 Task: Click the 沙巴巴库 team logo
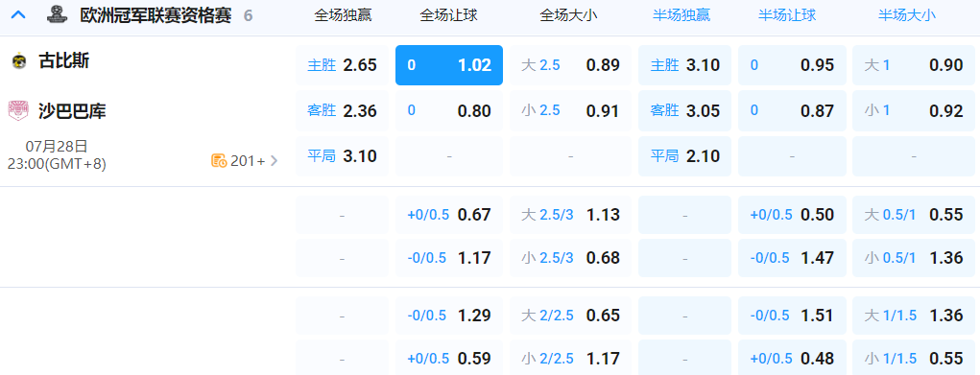click(18, 110)
